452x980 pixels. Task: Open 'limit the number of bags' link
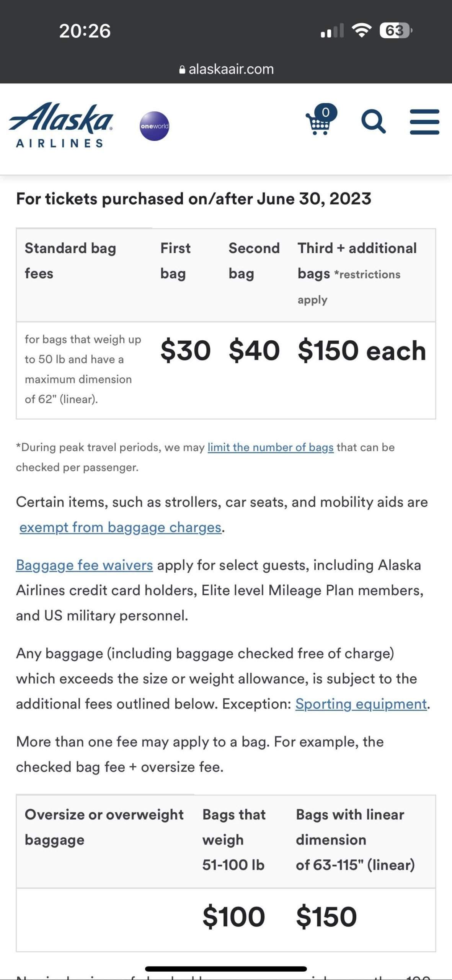[x=271, y=447]
